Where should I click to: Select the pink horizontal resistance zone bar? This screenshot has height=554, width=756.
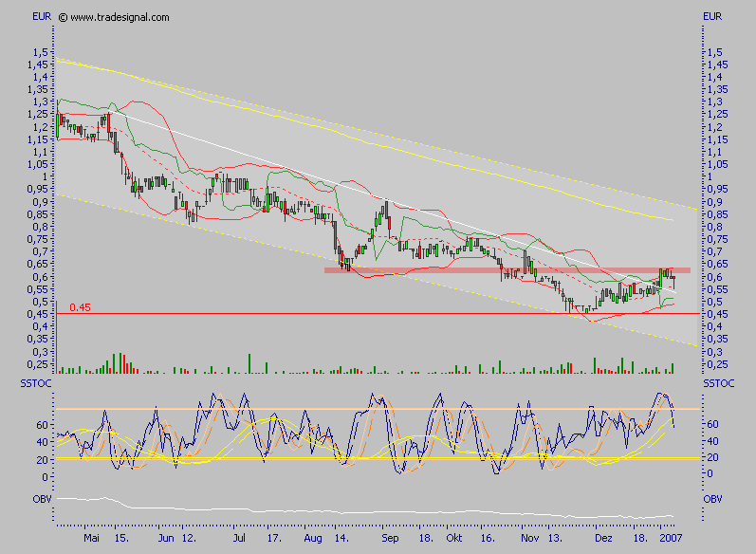tap(507, 270)
